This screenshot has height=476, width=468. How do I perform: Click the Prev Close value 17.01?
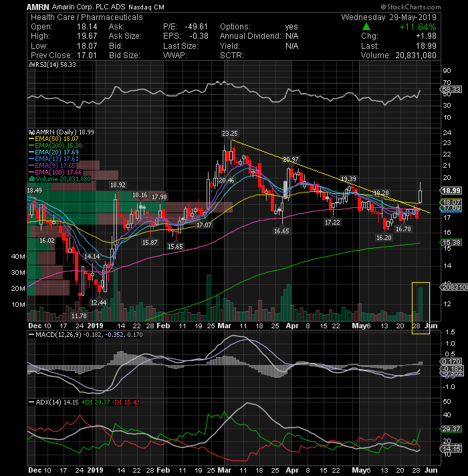(87, 55)
